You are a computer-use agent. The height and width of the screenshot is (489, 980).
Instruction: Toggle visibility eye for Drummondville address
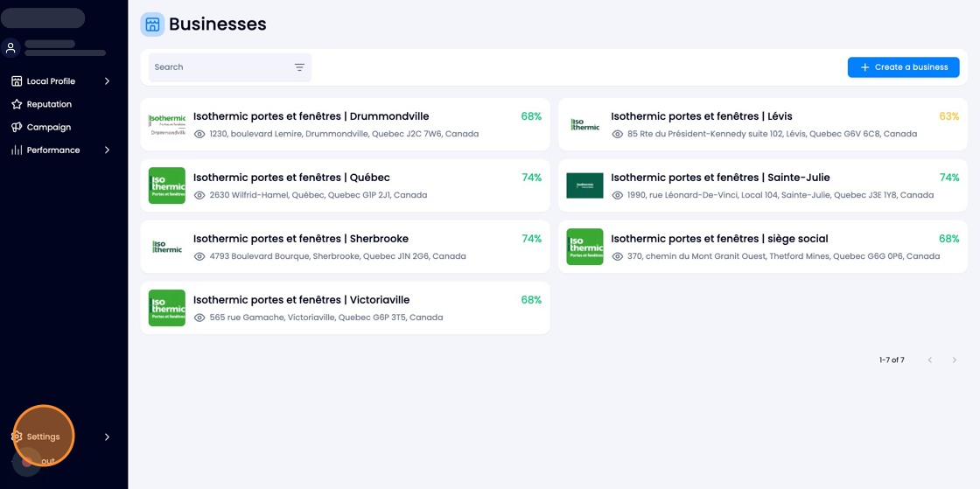[200, 134]
